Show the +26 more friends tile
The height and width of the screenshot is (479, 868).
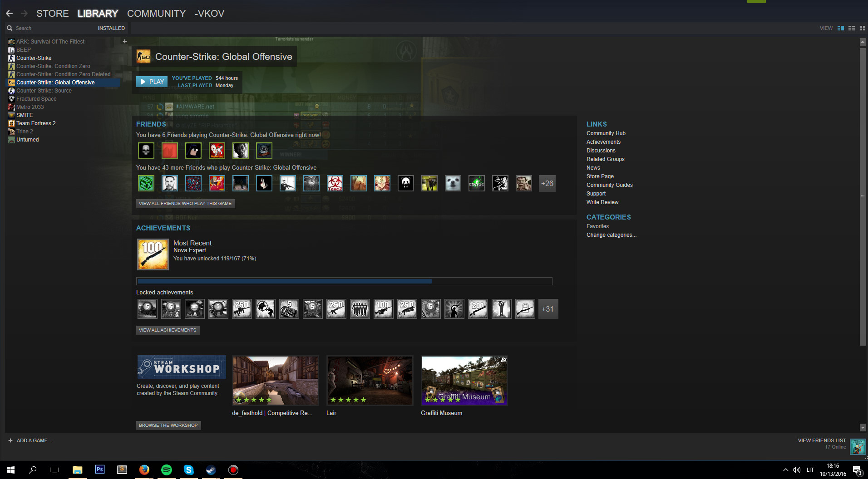point(547,183)
